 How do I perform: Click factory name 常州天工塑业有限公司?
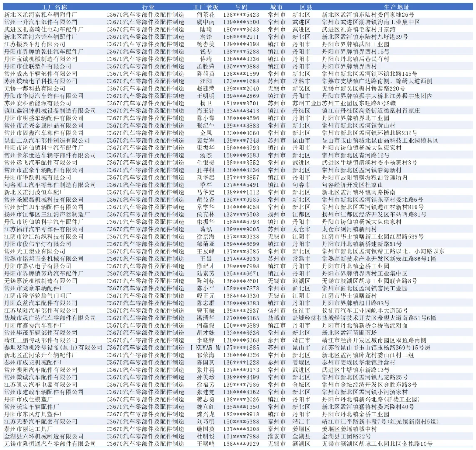[35, 251]
